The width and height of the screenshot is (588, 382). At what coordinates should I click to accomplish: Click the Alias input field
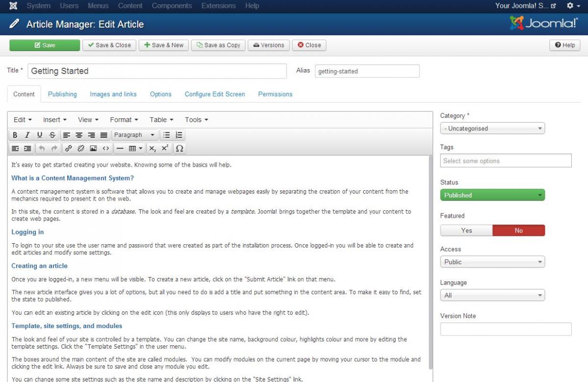click(367, 71)
